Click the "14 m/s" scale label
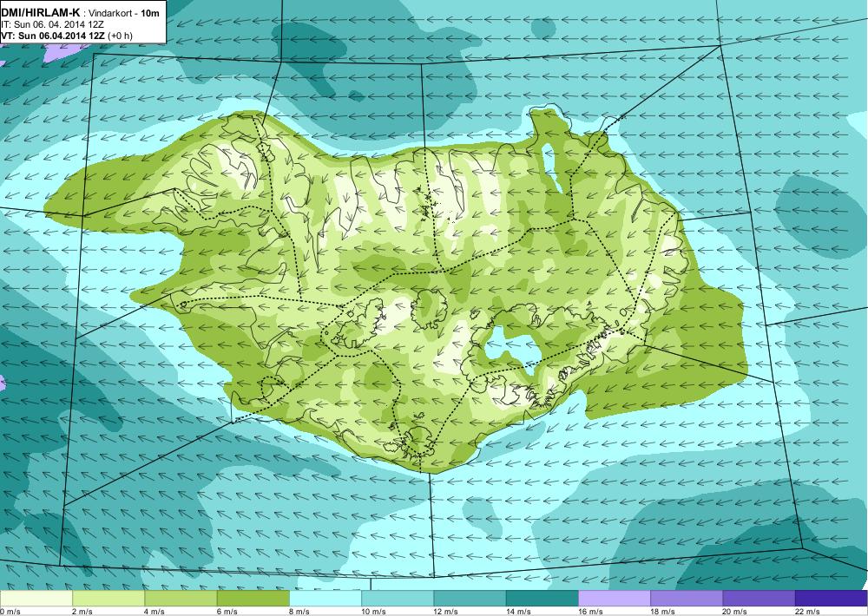Image resolution: width=868 pixels, height=616 pixels. [x=517, y=612]
